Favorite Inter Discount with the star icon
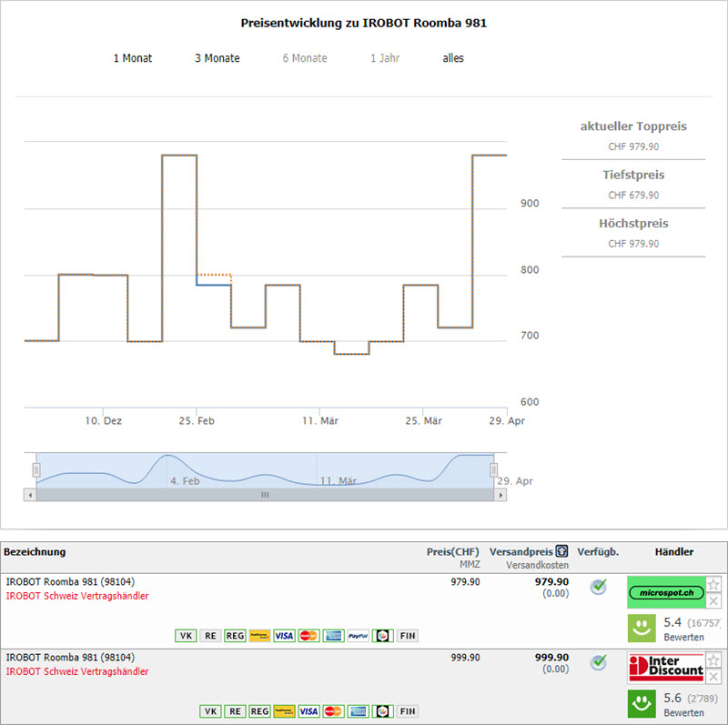This screenshot has height=725, width=728. click(714, 660)
